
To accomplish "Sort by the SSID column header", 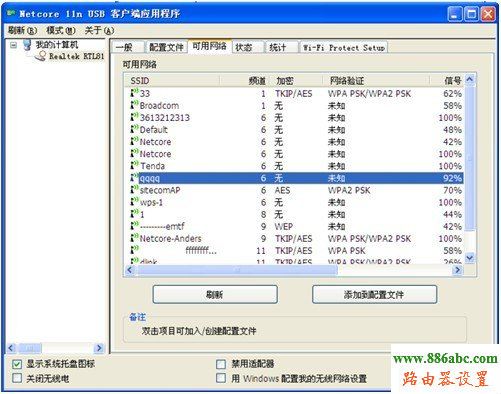I will point(172,80).
